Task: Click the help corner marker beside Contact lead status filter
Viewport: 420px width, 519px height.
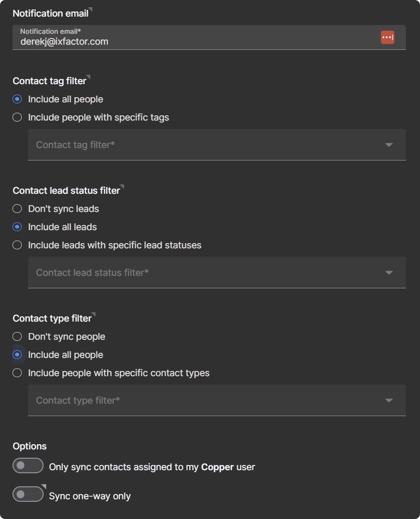Action: pyautogui.click(x=123, y=187)
